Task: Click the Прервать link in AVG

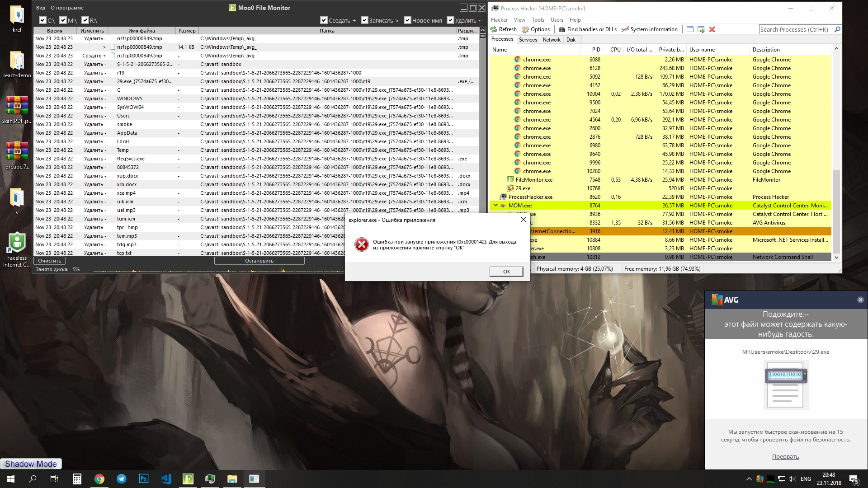Action: (x=785, y=457)
